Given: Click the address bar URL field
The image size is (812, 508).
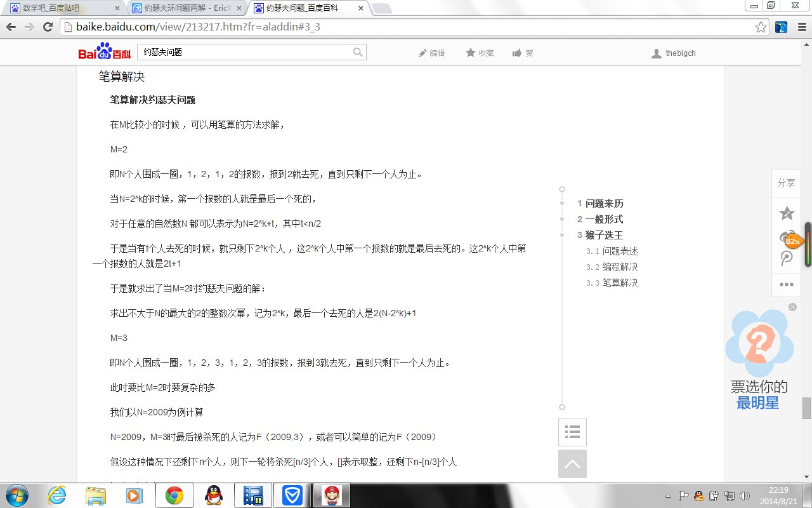Looking at the screenshot, I should point(406,27).
